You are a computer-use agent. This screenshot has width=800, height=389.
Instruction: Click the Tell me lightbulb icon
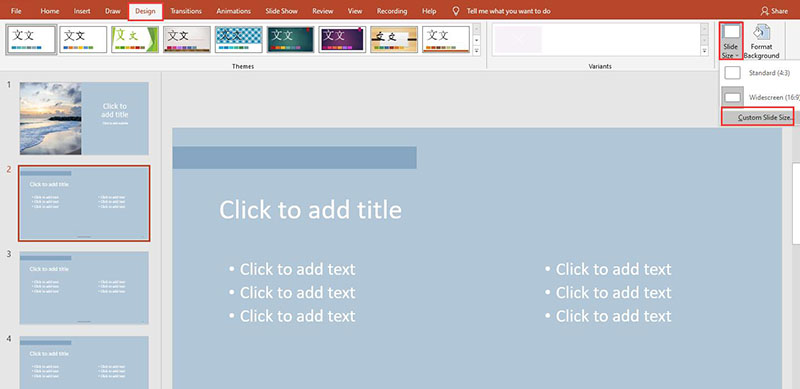point(456,11)
